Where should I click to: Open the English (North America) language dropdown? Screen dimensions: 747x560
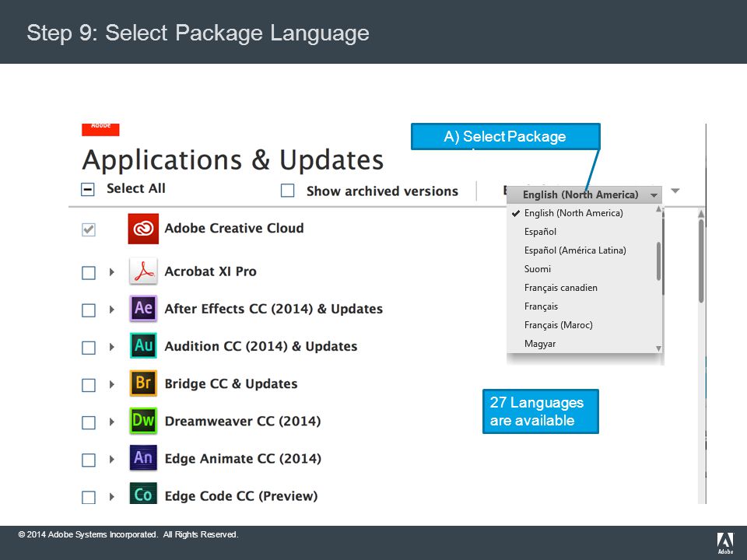584,194
